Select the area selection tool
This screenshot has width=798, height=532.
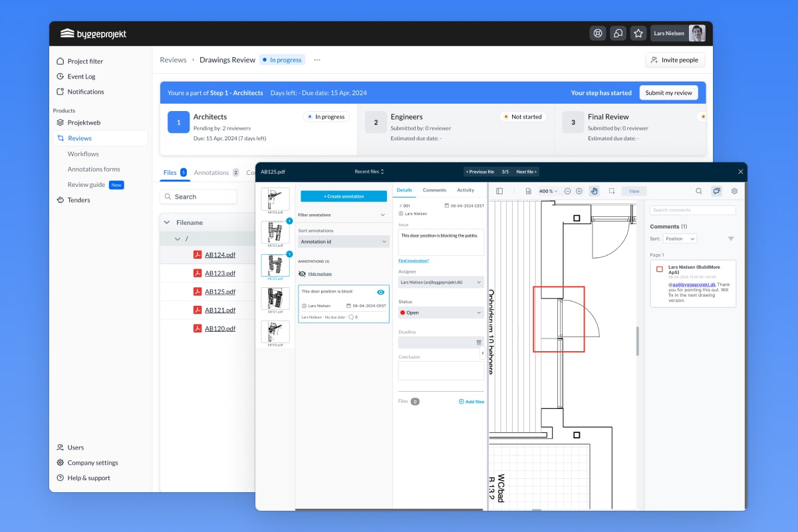611,191
